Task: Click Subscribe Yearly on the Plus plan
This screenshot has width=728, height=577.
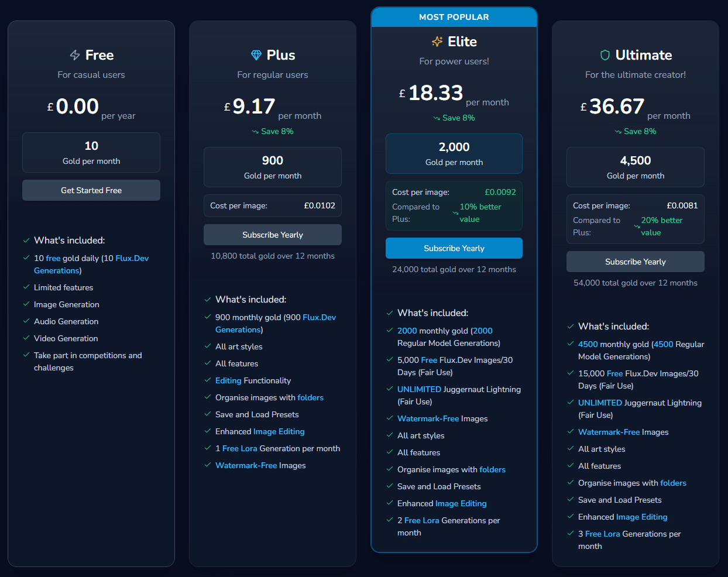Action: pos(272,235)
